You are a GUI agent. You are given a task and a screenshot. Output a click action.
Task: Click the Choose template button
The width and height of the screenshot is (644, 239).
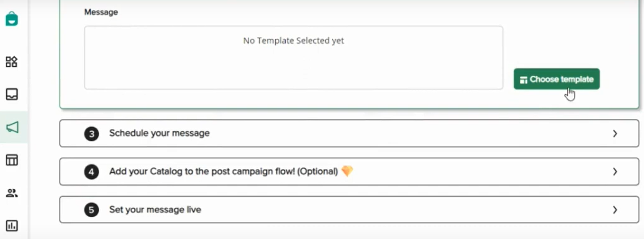coord(557,79)
